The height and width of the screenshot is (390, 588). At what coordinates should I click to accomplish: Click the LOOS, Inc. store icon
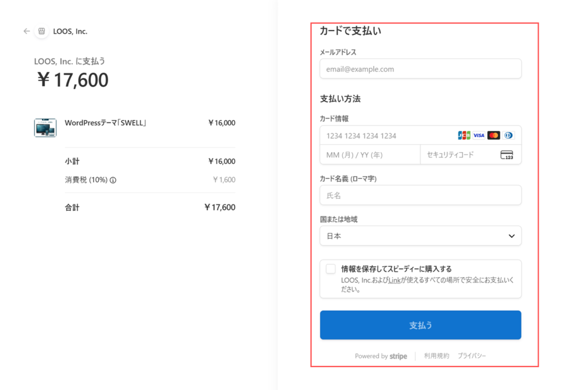41,32
